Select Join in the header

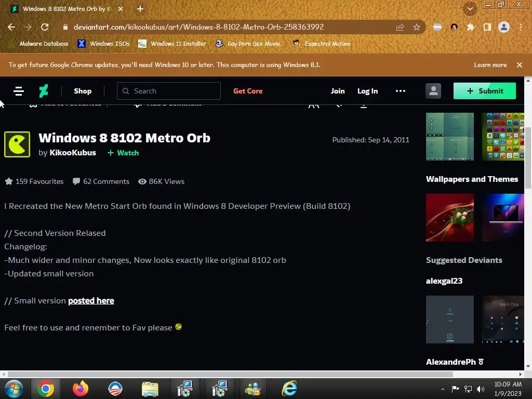pyautogui.click(x=338, y=91)
